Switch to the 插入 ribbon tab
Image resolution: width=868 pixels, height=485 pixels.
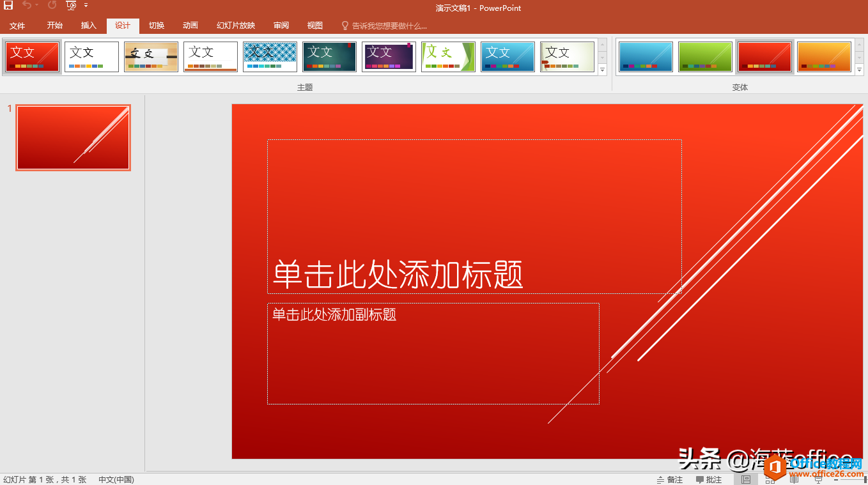(x=88, y=26)
